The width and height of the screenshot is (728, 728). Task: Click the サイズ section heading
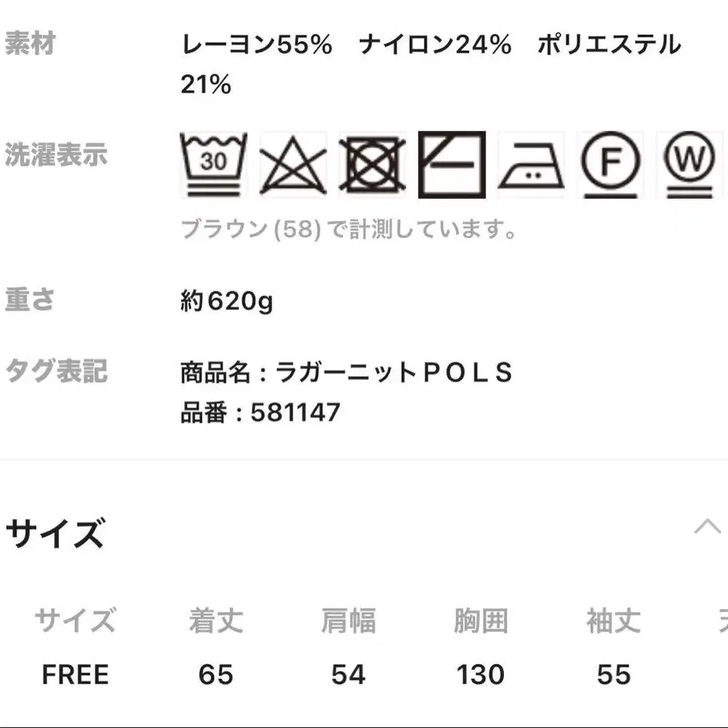(55, 535)
